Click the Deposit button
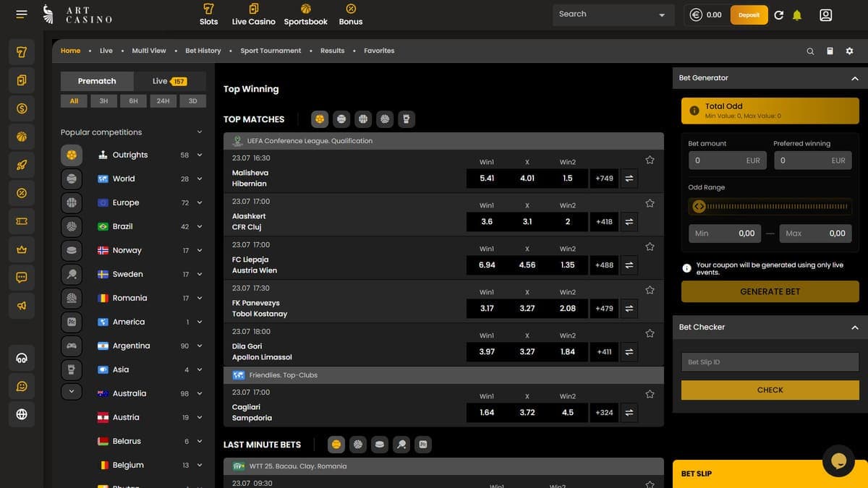The image size is (868, 488). click(749, 14)
